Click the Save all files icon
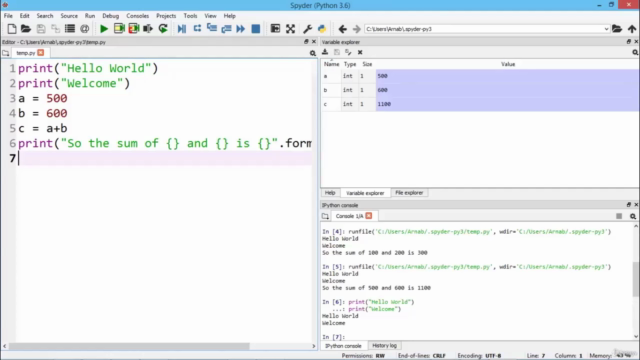640x360 pixels. [x=55, y=29]
